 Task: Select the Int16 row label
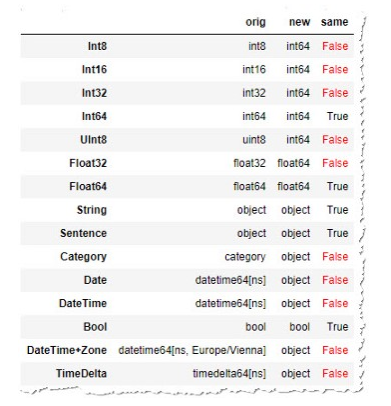tap(94, 69)
